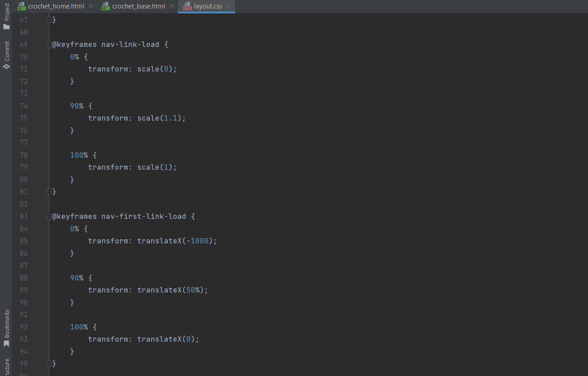Click the HTML file icon on crochet_base.html tab
588x376 pixels.
coord(105,6)
